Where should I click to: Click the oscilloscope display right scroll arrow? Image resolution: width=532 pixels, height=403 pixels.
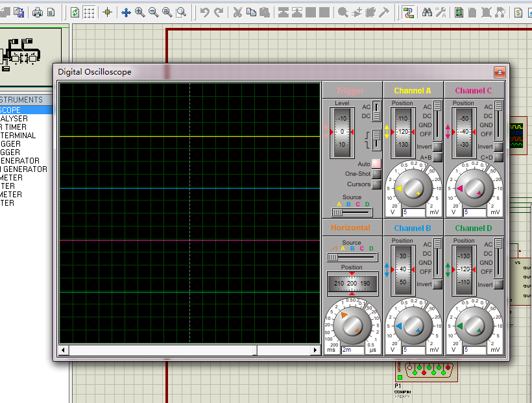pos(316,350)
